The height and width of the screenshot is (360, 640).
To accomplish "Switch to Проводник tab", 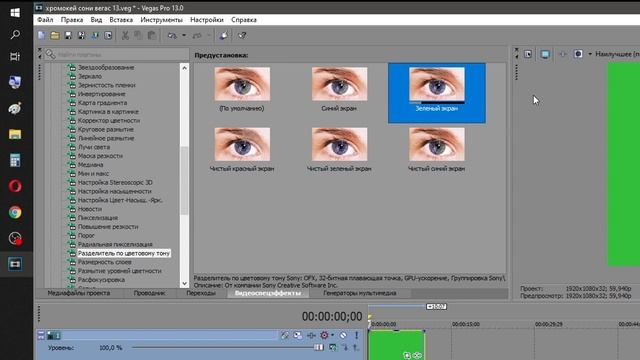I will 149,293.
